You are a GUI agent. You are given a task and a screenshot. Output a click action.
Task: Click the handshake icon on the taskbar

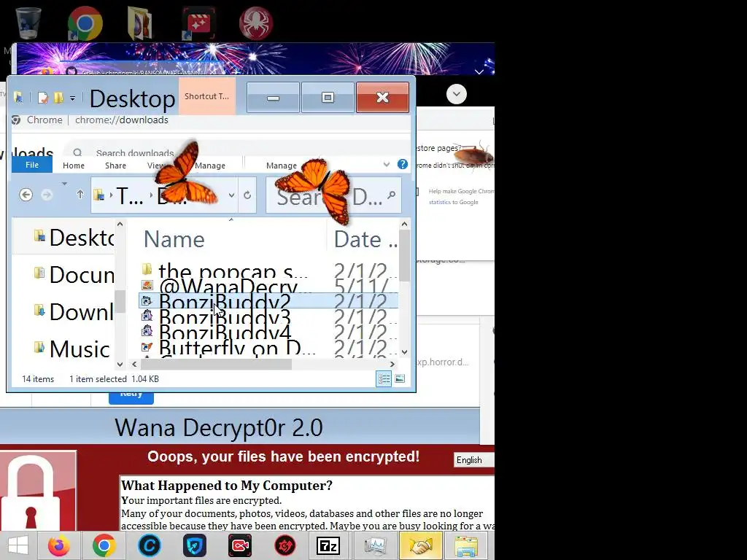[421, 545]
